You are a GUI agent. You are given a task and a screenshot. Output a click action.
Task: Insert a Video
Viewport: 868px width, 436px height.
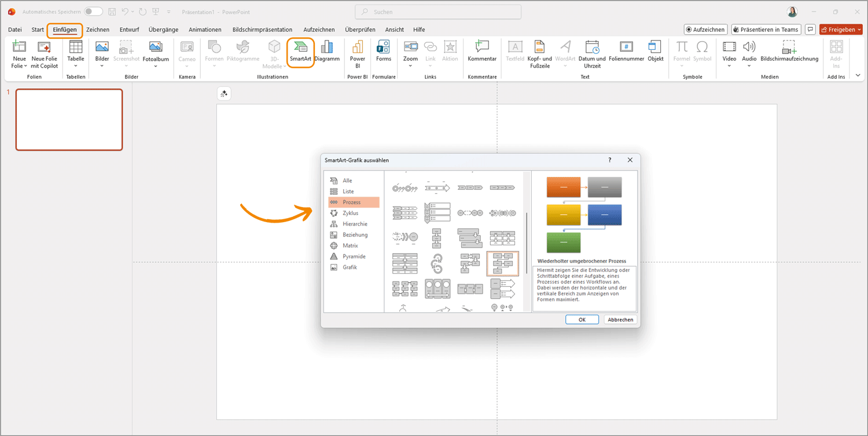point(729,52)
